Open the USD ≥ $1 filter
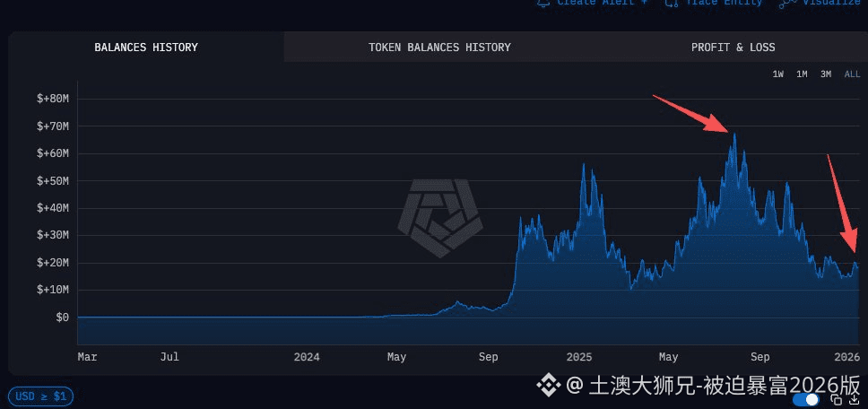Viewport: 868px width, 409px height. coord(41,396)
